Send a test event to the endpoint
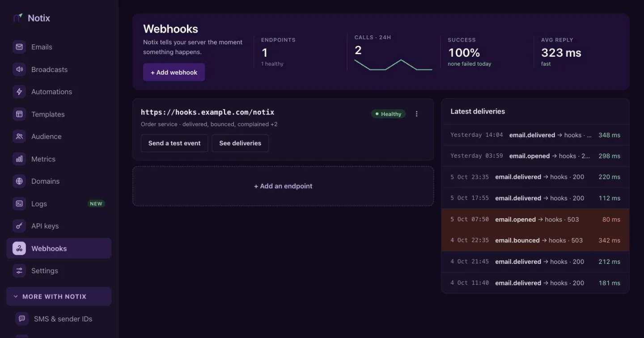 174,143
